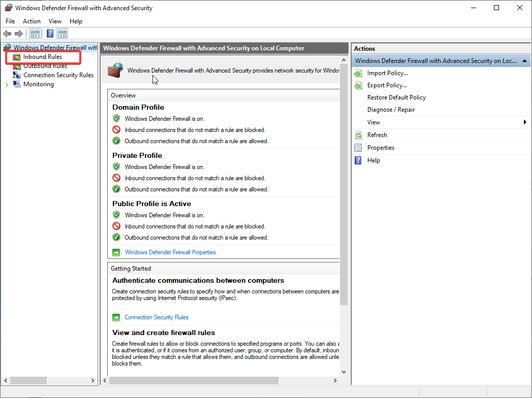Select Connection Security Rules tree item
The image size is (532, 398).
[58, 75]
